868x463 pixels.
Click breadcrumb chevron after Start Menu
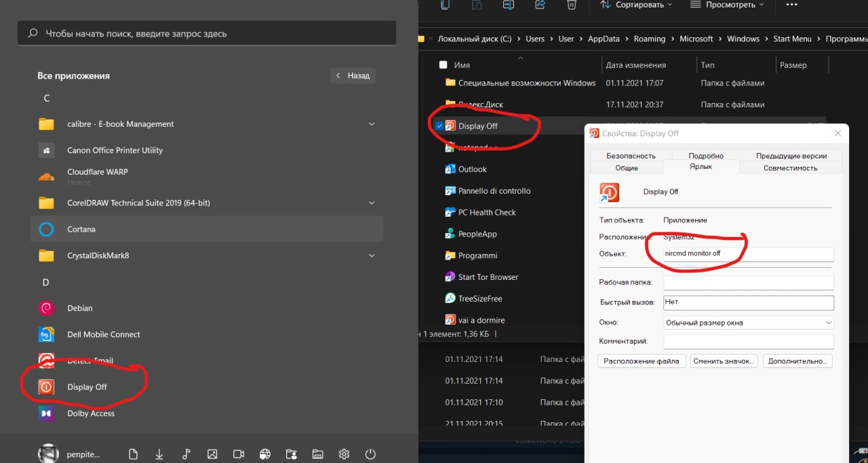click(x=818, y=39)
